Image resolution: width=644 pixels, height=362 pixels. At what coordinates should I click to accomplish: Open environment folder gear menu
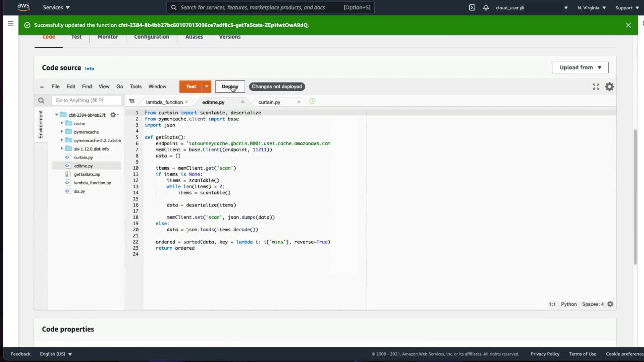click(114, 115)
